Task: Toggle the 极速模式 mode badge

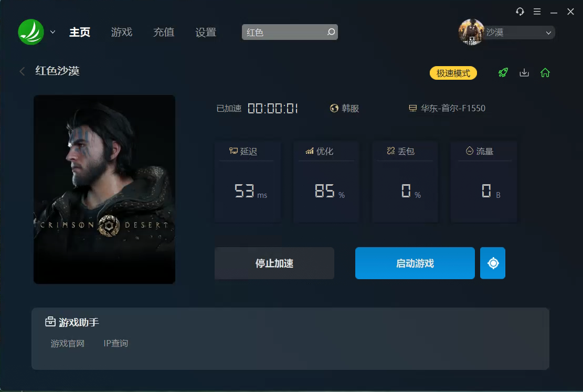Action: point(453,73)
